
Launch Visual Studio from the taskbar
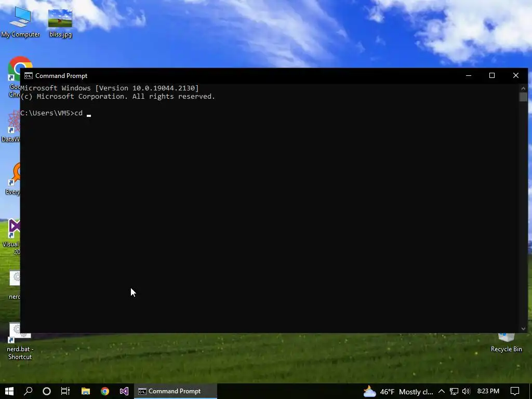point(124,391)
